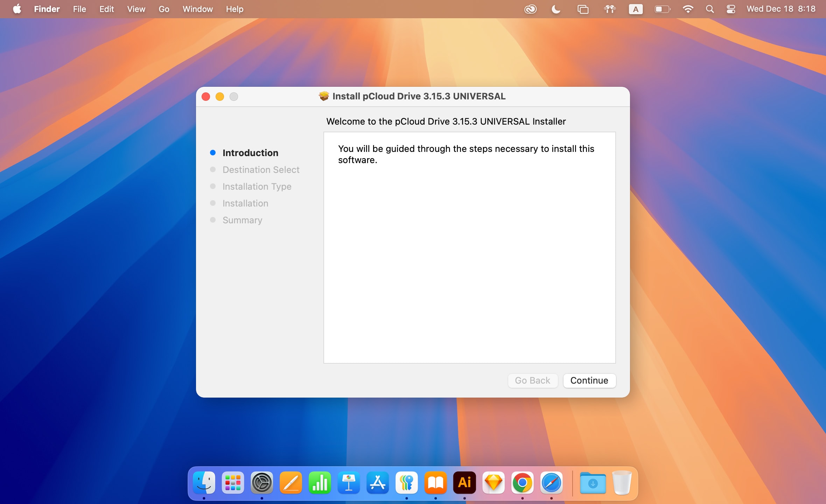Select the Destination Select step
826x504 pixels.
261,169
